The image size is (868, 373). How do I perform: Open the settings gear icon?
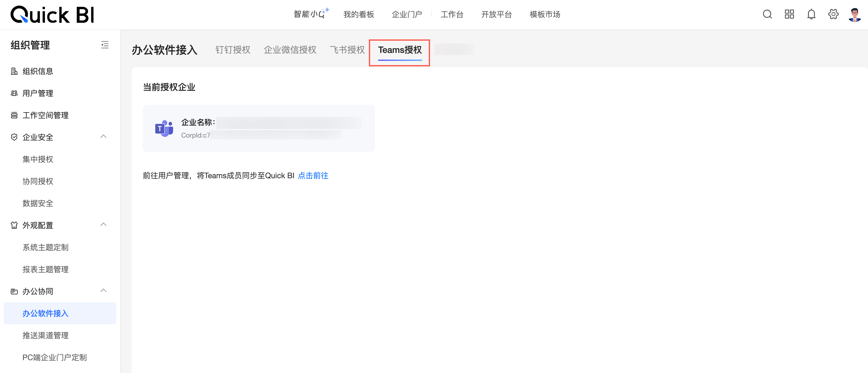coord(833,14)
